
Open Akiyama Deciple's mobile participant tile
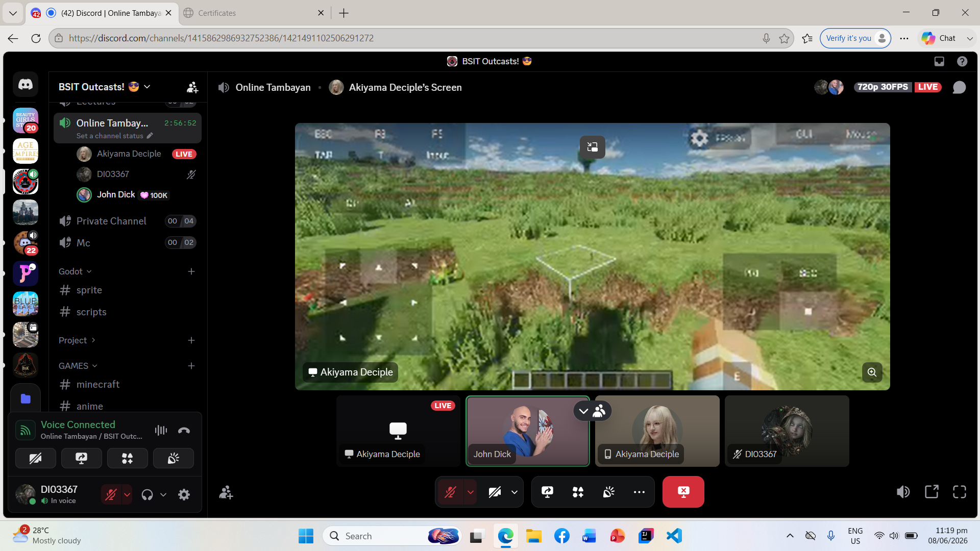point(657,431)
